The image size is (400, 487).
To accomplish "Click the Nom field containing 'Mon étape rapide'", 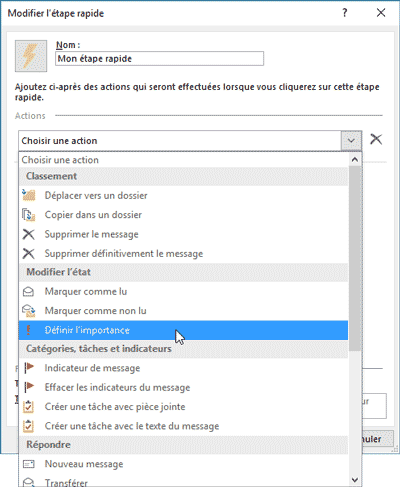I will [159, 59].
